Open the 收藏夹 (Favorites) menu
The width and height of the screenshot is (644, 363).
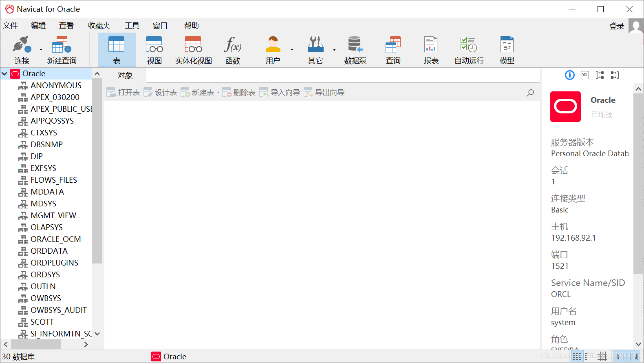[x=99, y=26]
